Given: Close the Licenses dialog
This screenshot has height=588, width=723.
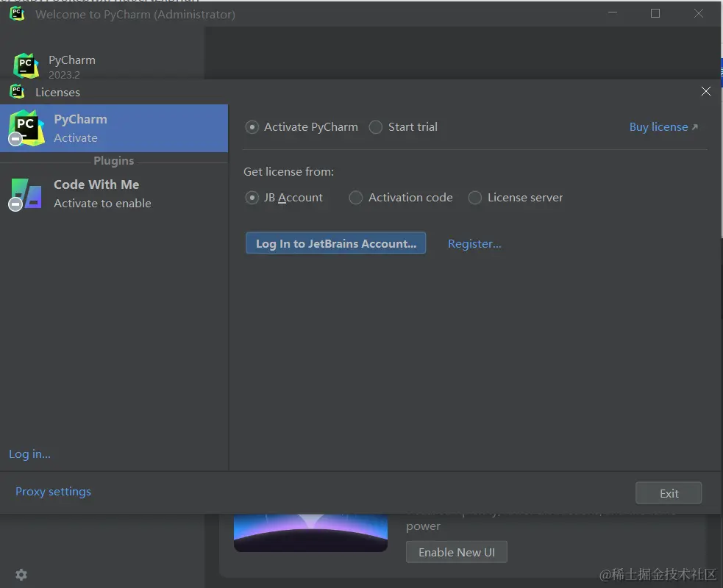Looking at the screenshot, I should pyautogui.click(x=706, y=91).
